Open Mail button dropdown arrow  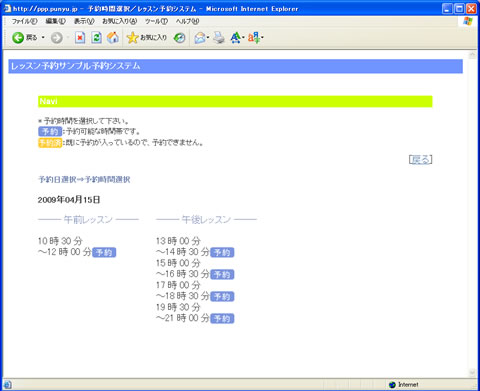[208, 38]
